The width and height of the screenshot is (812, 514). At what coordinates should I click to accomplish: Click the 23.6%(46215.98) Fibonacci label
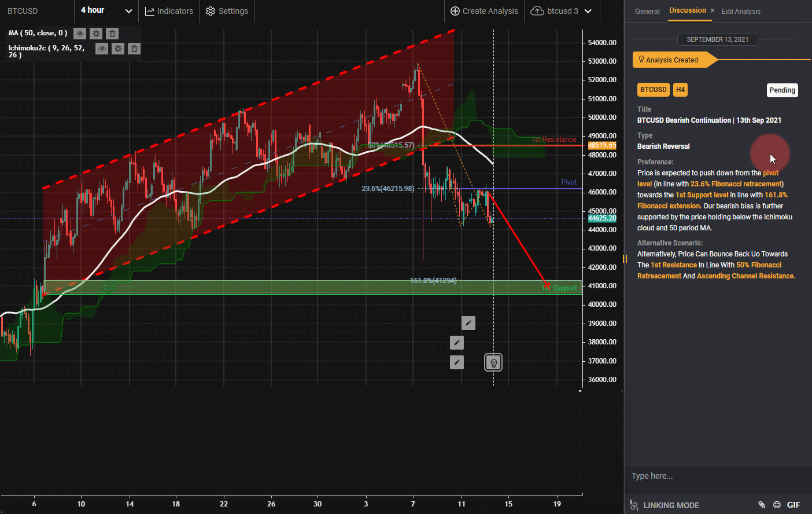[x=387, y=189]
